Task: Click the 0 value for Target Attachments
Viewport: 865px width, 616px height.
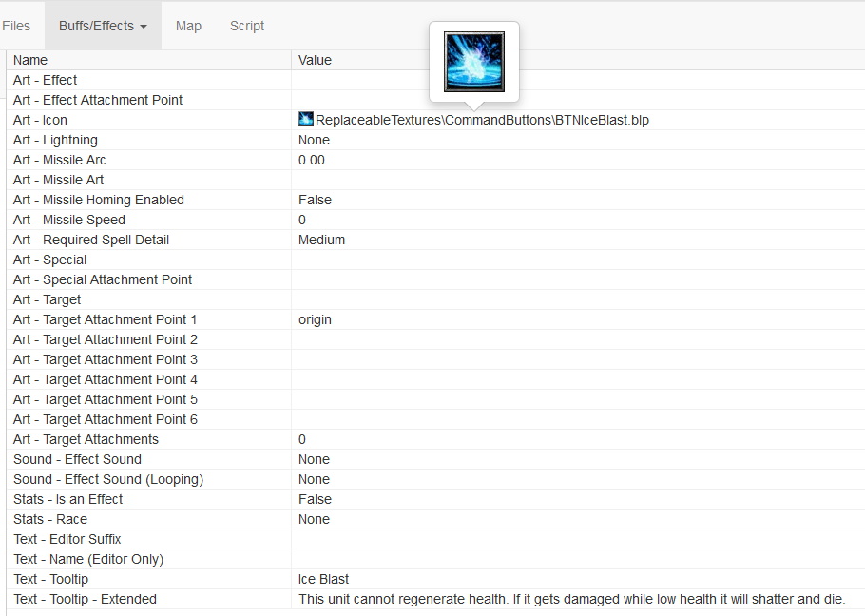Action: point(302,439)
